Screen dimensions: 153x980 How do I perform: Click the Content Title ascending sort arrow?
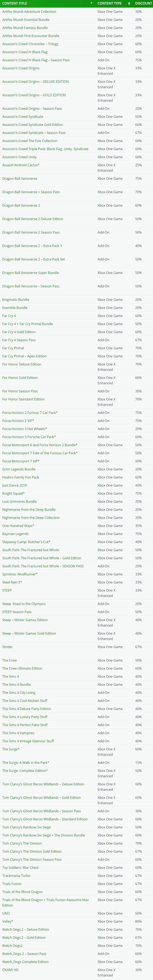(x=92, y=3)
